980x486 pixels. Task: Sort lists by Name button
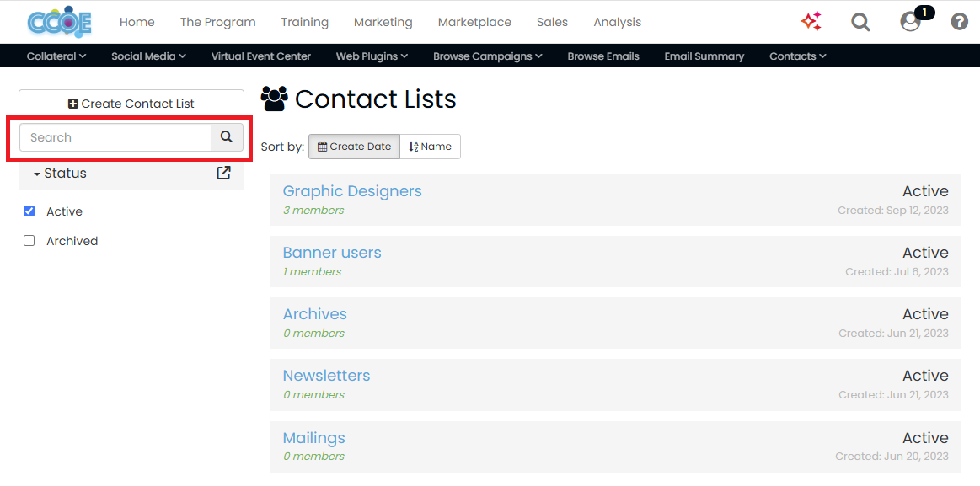(430, 146)
